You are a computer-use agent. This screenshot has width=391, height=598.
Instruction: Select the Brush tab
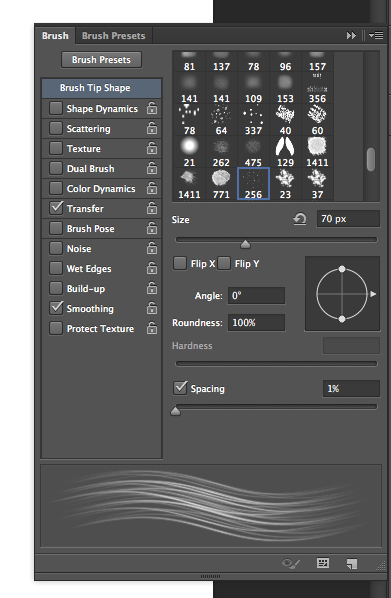55,35
